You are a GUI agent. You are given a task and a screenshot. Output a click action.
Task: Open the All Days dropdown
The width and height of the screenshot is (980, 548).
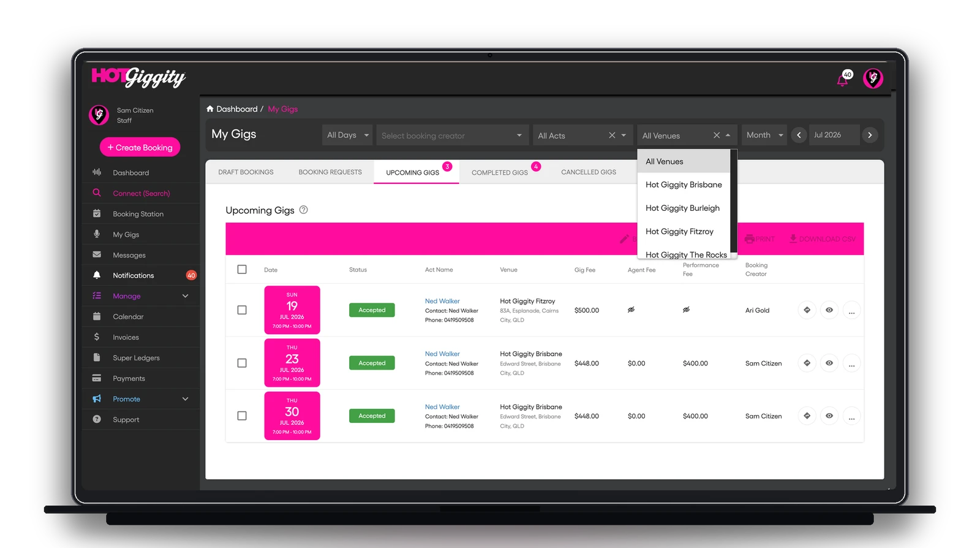[347, 135]
